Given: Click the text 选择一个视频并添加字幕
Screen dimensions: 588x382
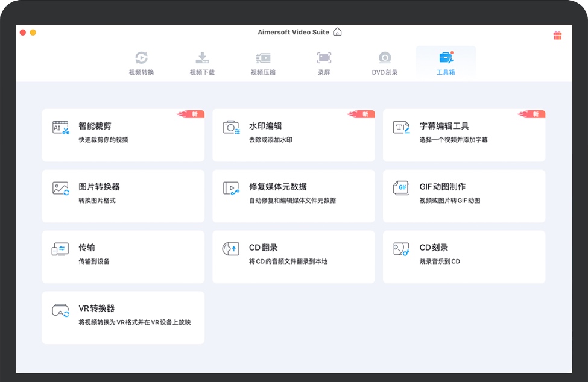Looking at the screenshot, I should pyautogui.click(x=454, y=140).
